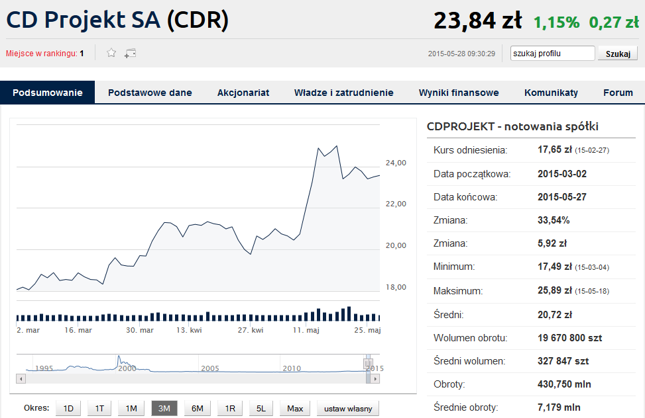The height and width of the screenshot is (418, 645).
Task: Focus the szukaj profilu input field
Action: point(552,53)
